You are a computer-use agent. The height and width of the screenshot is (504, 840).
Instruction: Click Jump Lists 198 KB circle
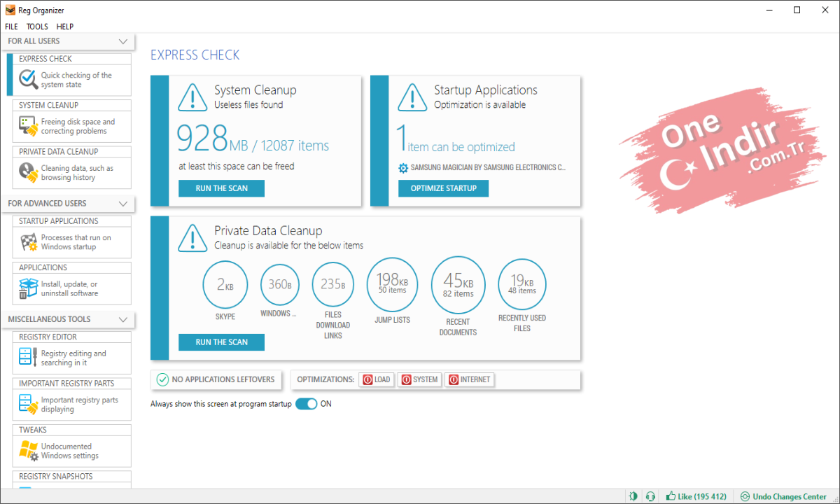392,285
